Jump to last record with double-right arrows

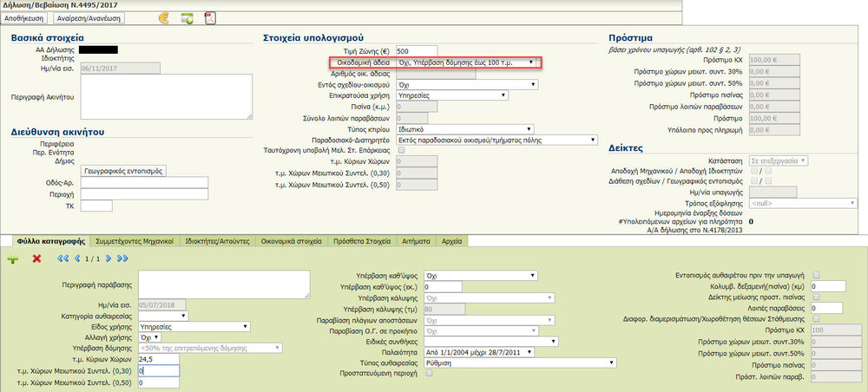click(x=122, y=258)
